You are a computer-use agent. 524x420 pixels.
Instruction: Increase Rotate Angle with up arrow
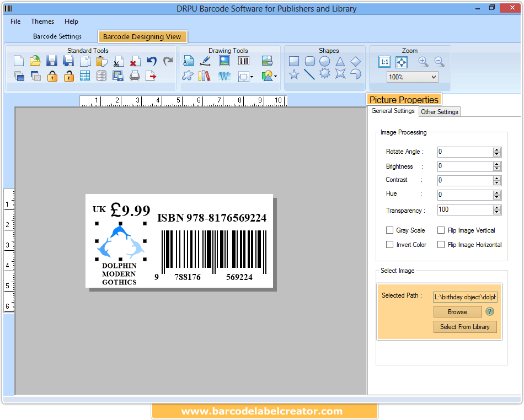tap(497, 149)
